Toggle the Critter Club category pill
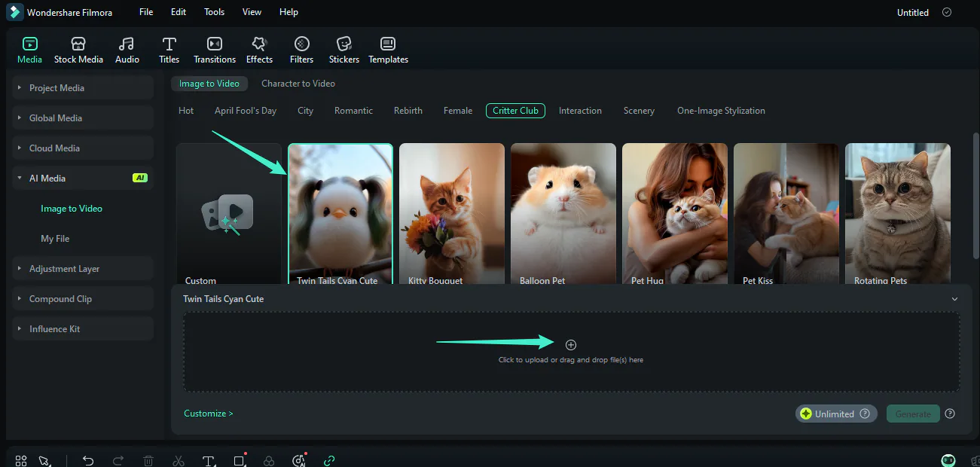The height and width of the screenshot is (467, 980). [515, 111]
